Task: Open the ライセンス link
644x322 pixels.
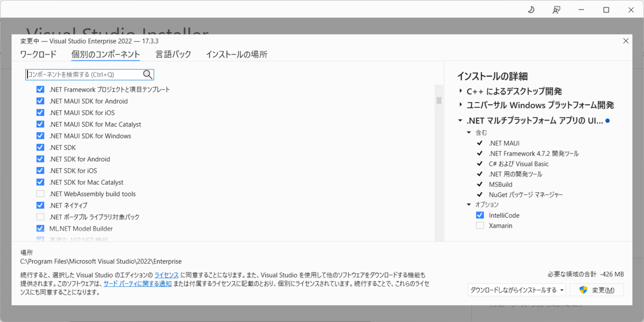Action: click(166, 275)
